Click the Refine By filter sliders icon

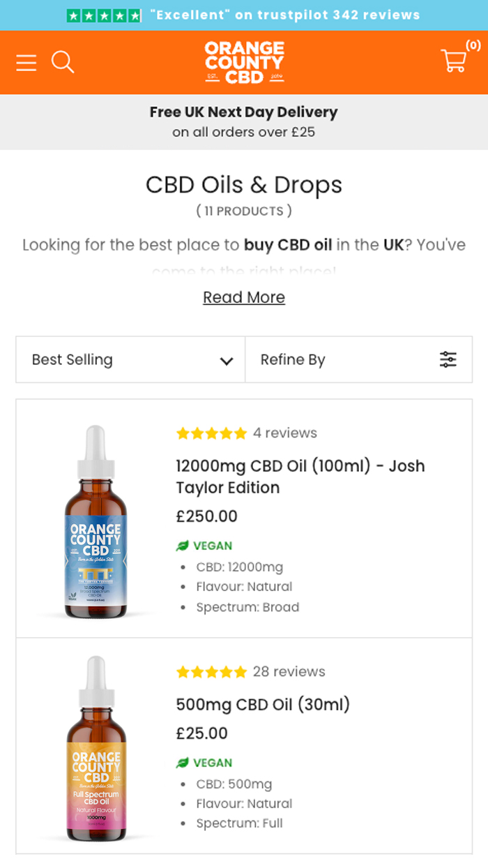pyautogui.click(x=448, y=360)
